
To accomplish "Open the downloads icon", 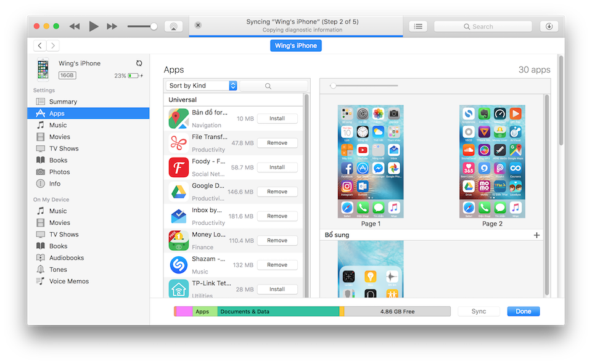I will tap(549, 26).
